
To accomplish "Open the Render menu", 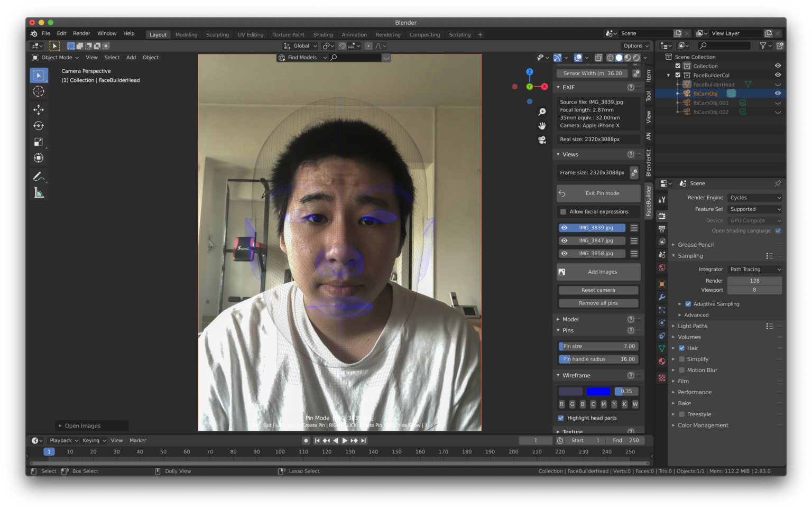I will (x=81, y=33).
